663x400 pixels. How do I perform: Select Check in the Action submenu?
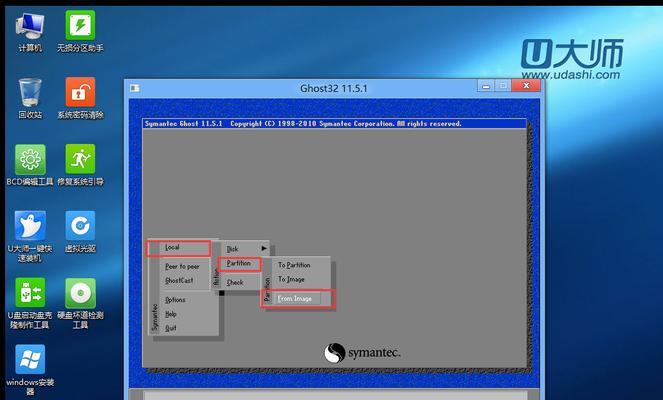pos(235,282)
